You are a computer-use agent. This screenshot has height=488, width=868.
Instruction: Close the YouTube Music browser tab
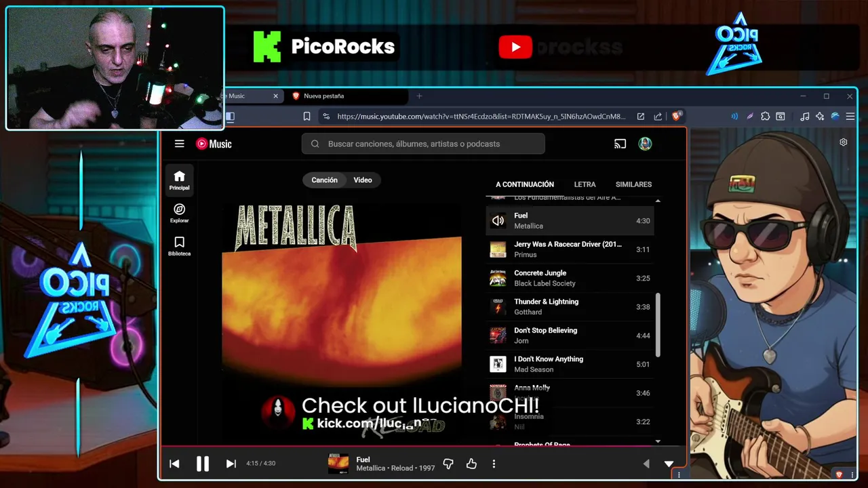[x=275, y=96]
